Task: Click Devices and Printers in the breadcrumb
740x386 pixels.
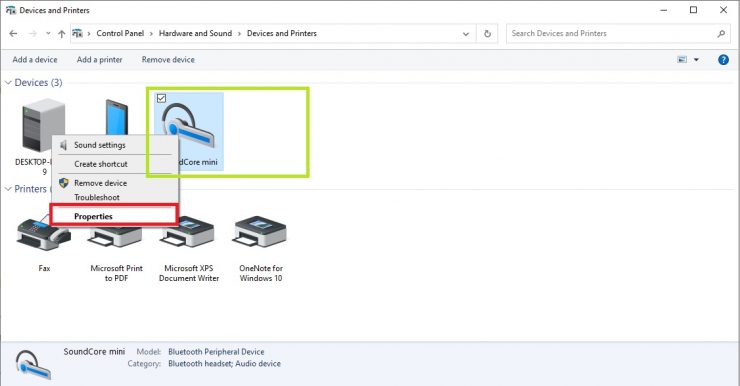Action: [x=282, y=33]
